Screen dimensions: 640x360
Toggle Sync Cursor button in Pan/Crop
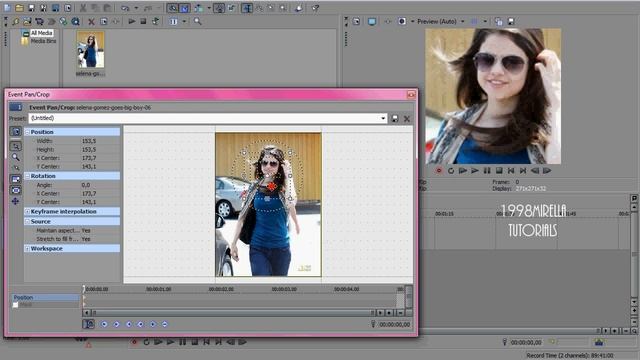(x=89, y=324)
